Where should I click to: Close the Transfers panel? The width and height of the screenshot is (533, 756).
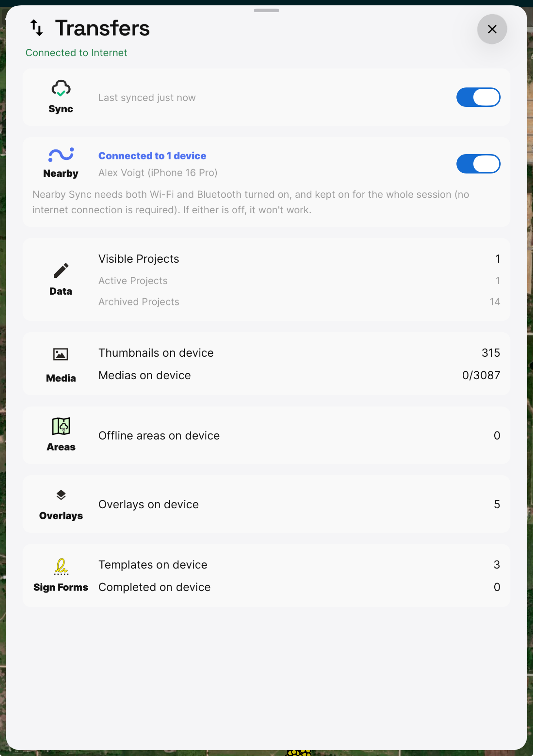pos(492,29)
